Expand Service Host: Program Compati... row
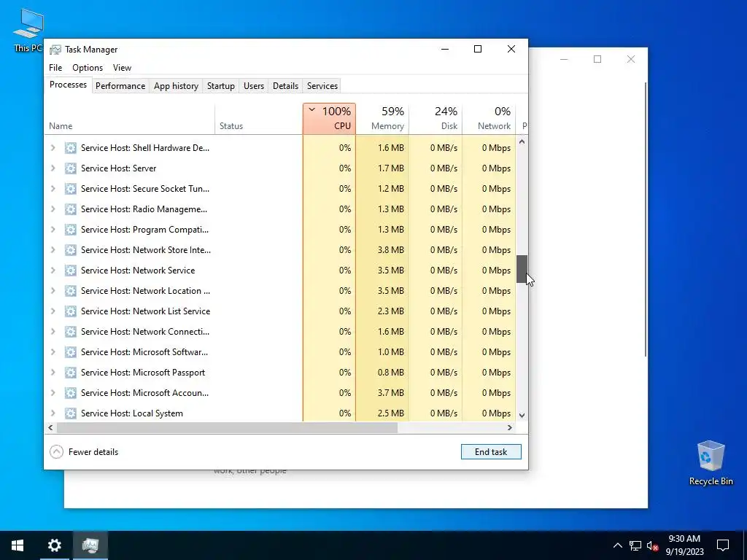The height and width of the screenshot is (560, 747). click(x=53, y=230)
